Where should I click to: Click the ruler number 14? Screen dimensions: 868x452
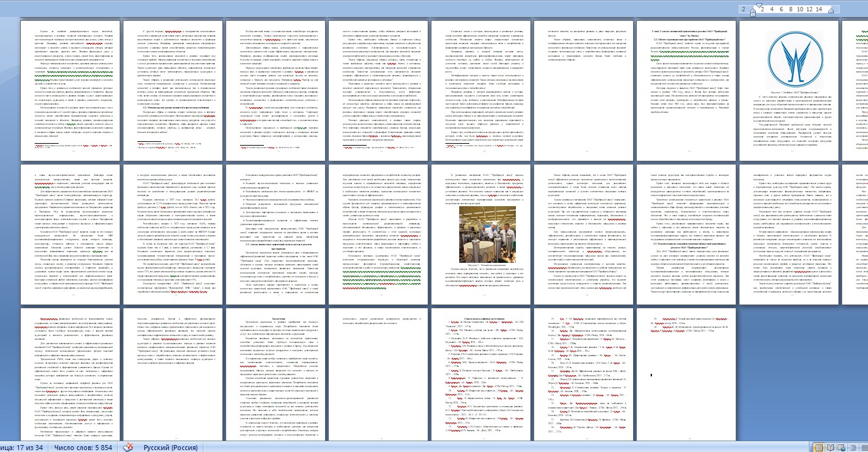[x=818, y=9]
